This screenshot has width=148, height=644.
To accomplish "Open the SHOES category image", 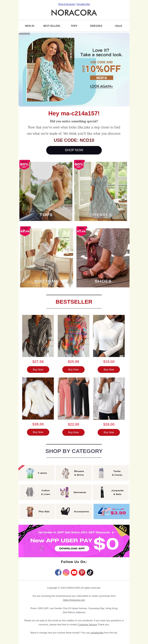I will [103, 258].
